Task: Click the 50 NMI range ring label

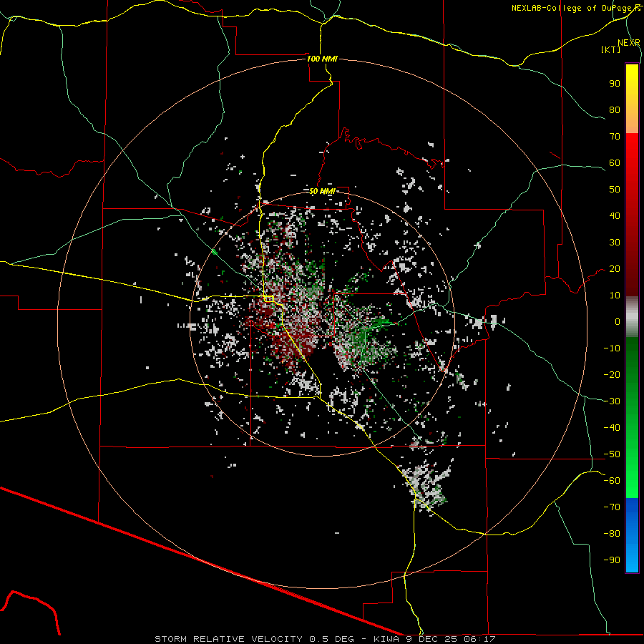Action: pos(321,191)
